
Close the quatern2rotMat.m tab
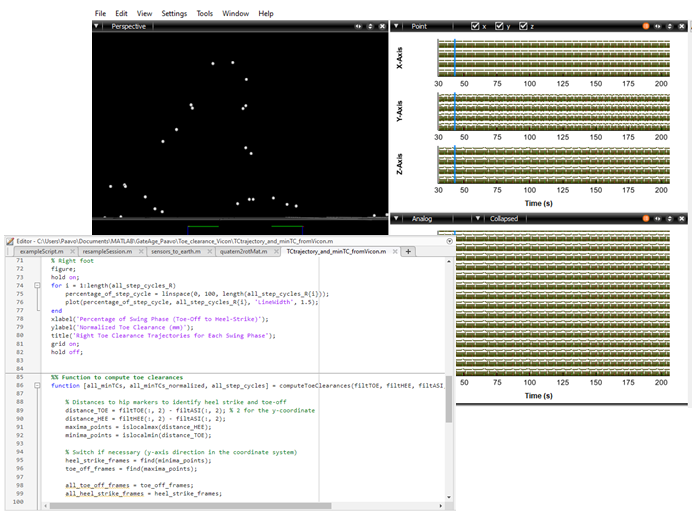(276, 252)
